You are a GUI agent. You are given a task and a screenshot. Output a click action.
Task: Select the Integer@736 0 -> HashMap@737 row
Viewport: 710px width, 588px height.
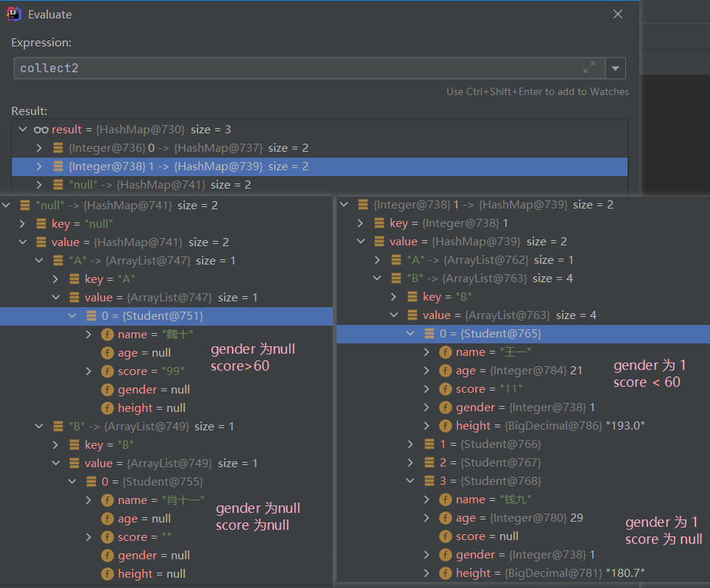click(319, 148)
